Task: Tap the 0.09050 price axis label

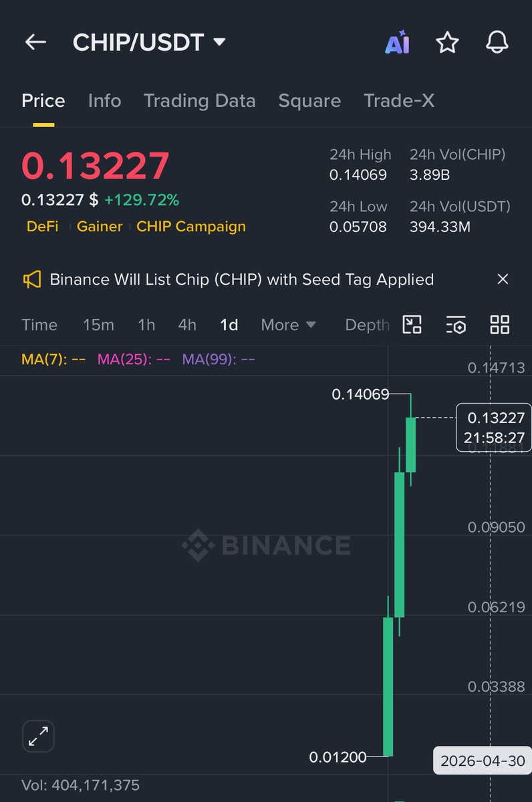Action: pyautogui.click(x=496, y=527)
